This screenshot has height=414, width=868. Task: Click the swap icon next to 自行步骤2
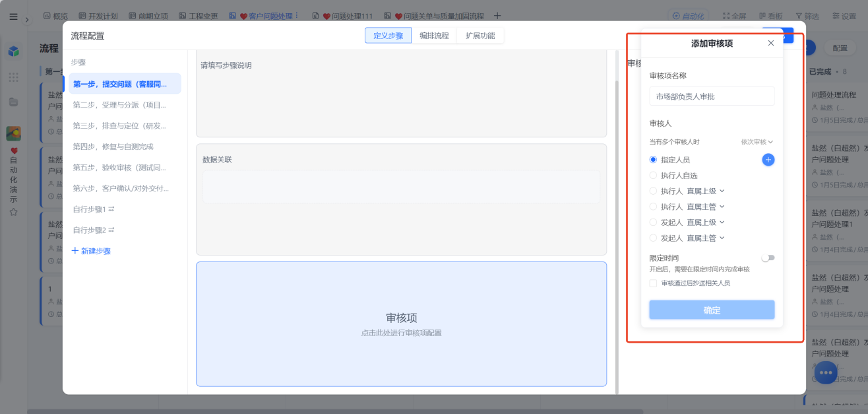click(x=111, y=230)
